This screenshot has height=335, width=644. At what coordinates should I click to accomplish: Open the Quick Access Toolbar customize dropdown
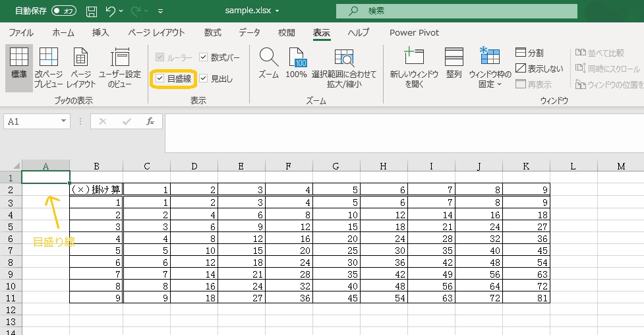(x=161, y=11)
